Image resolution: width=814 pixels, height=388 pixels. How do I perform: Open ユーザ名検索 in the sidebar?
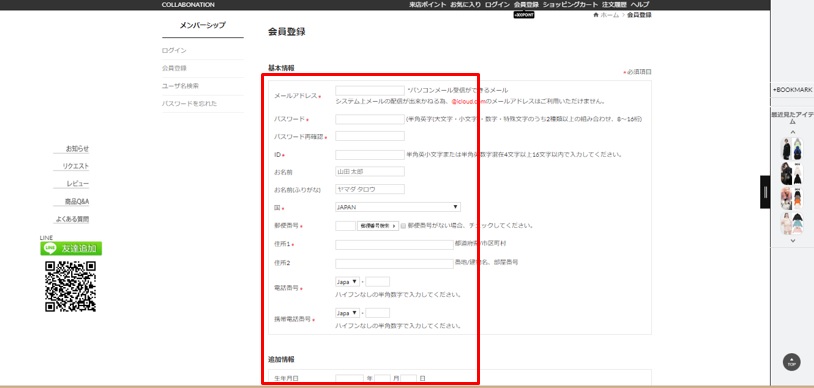click(x=180, y=86)
